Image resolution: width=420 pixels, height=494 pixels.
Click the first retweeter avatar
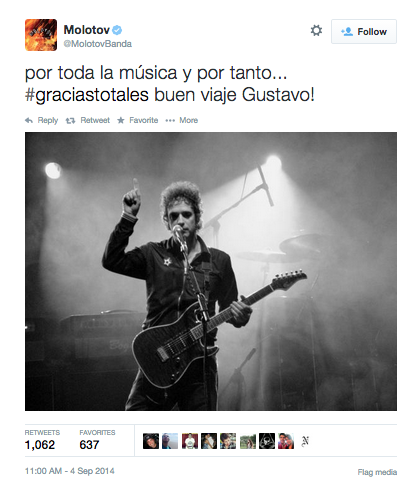151,441
